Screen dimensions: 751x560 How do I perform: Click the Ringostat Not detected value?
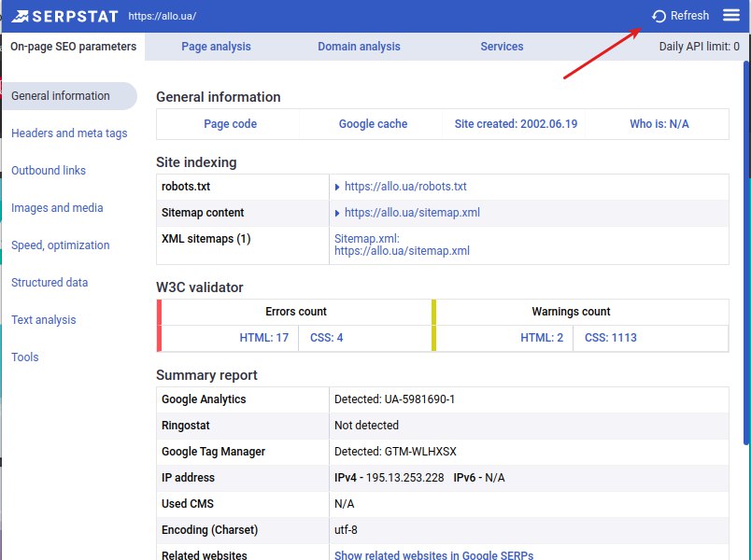pyautogui.click(x=366, y=425)
